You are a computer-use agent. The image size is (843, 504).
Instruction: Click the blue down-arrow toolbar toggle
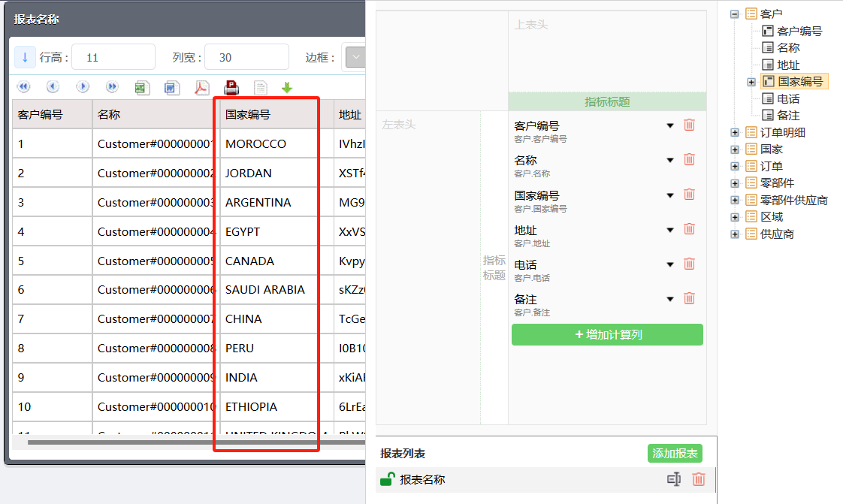[25, 58]
